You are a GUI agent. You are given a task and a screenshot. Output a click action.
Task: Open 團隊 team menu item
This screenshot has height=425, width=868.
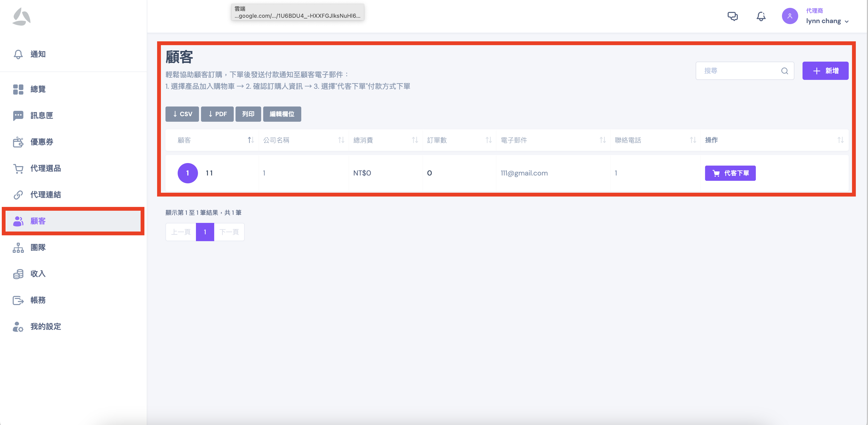pos(38,247)
